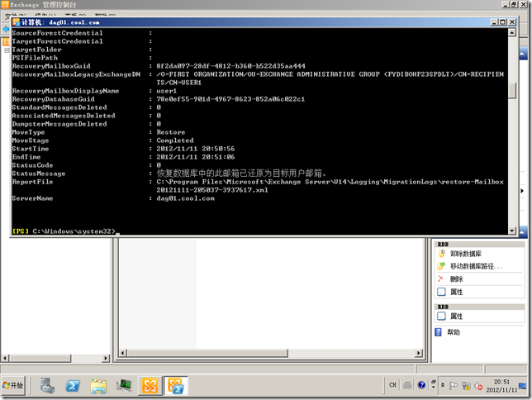Click the center pane scrollbar left arrow

pyautogui.click(x=123, y=353)
